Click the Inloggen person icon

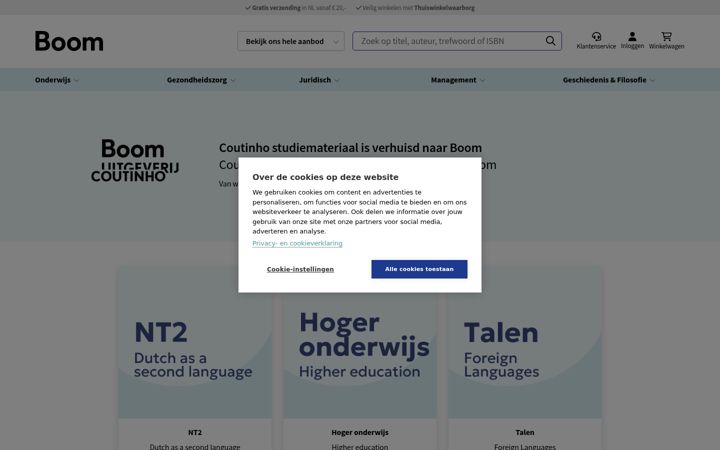click(632, 36)
